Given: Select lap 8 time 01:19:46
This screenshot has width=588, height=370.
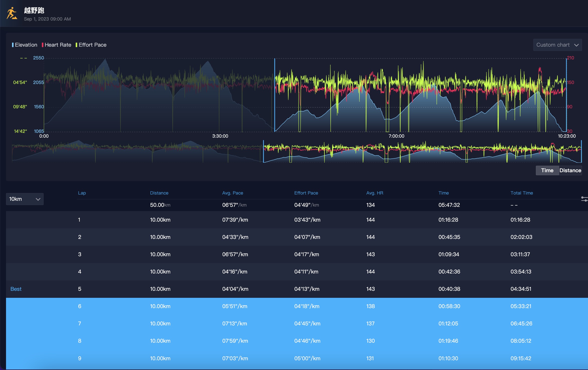Looking at the screenshot, I should (448, 341).
